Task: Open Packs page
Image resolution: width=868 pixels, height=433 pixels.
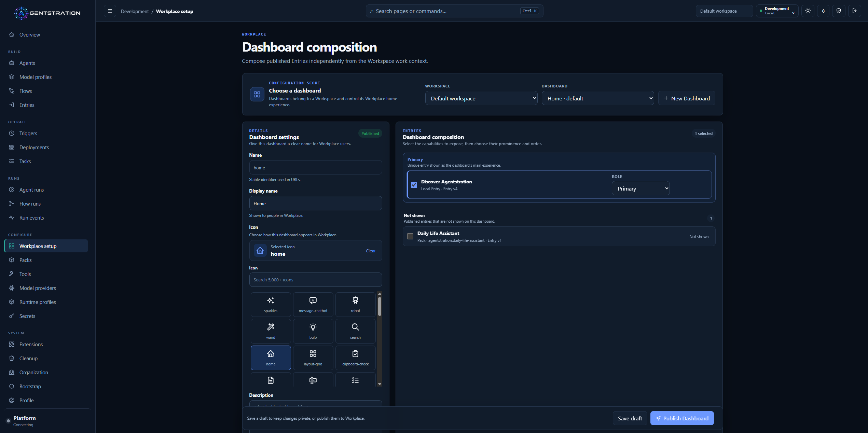Action: (46, 260)
